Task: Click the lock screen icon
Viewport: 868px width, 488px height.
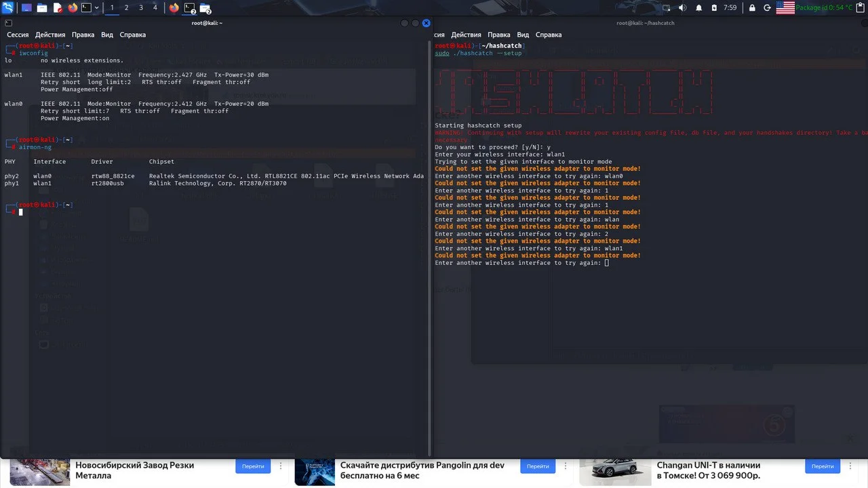Action: tap(752, 8)
